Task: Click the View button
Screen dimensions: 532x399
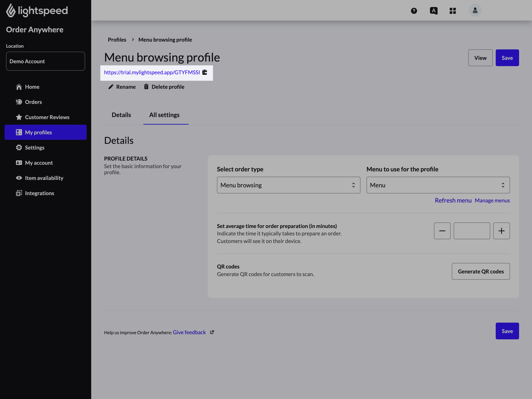Action: point(480,58)
